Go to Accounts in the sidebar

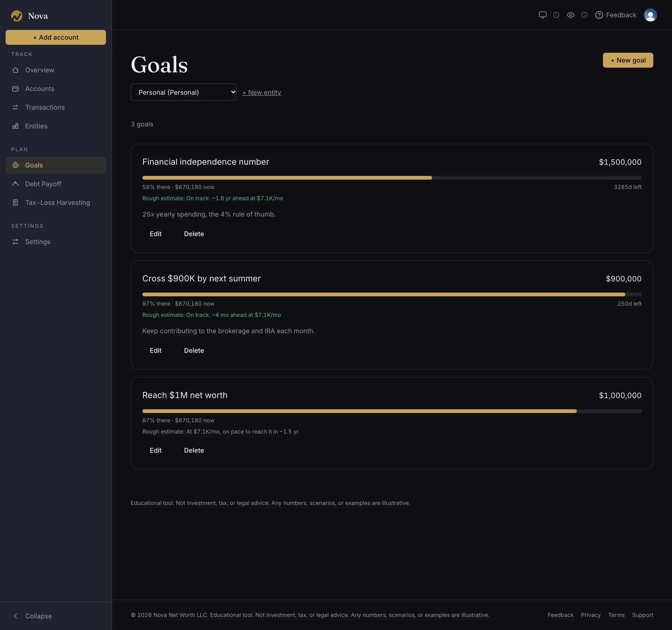(56, 89)
